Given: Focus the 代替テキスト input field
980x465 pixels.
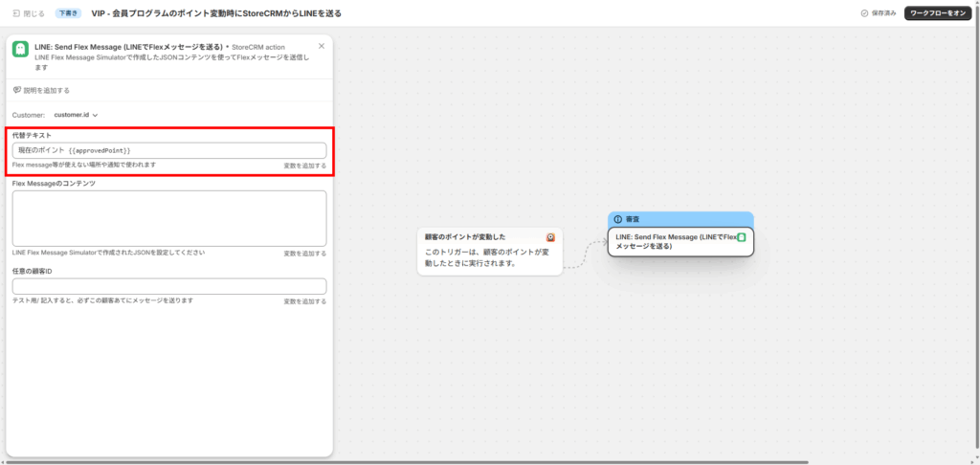Looking at the screenshot, I should (168, 150).
